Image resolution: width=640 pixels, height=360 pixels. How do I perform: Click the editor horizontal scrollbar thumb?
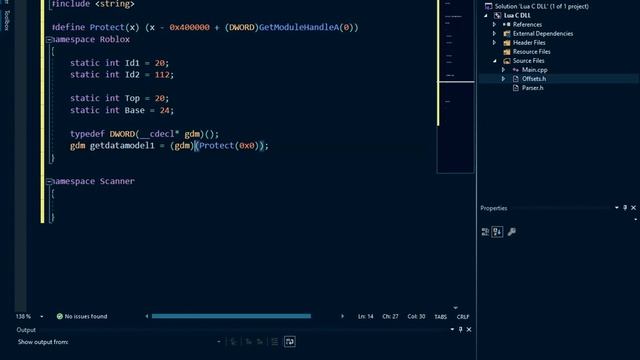click(x=231, y=316)
